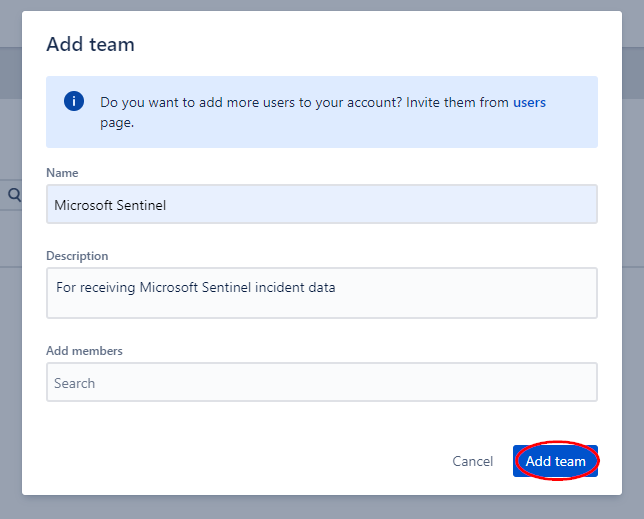Viewport: 644px width, 519px height.
Task: Click the Add team button
Action: click(x=555, y=461)
